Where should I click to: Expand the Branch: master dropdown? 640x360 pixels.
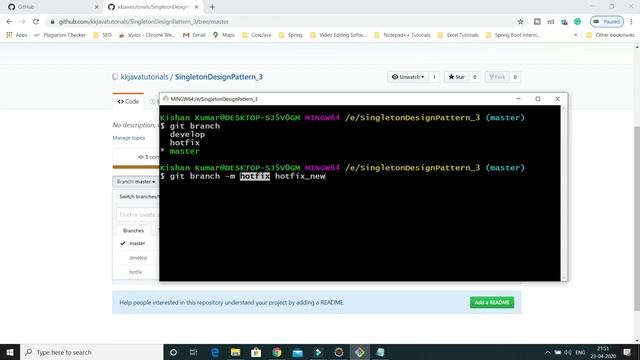click(x=136, y=182)
